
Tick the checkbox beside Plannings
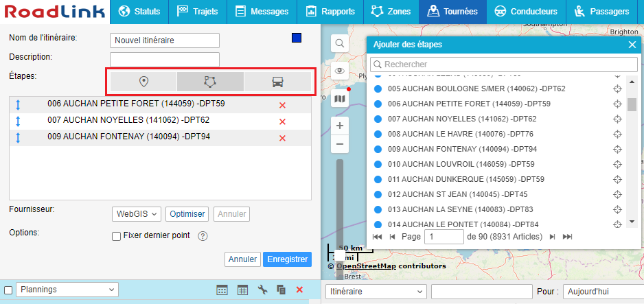(8, 290)
